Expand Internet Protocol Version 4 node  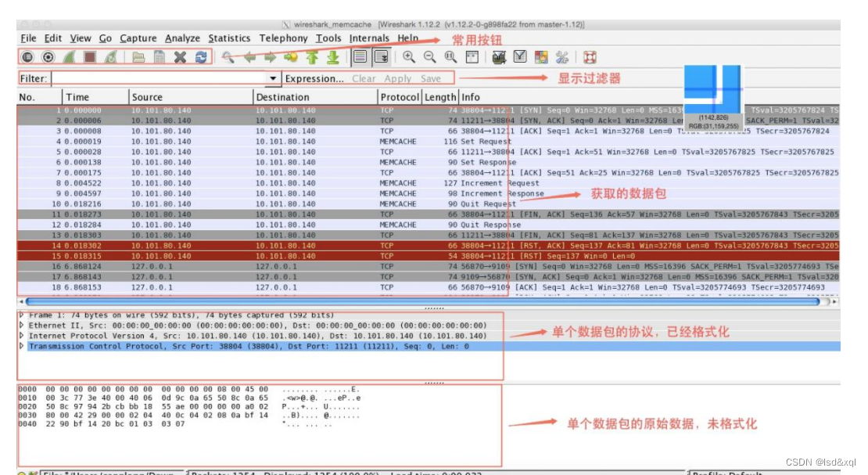pos(22,336)
